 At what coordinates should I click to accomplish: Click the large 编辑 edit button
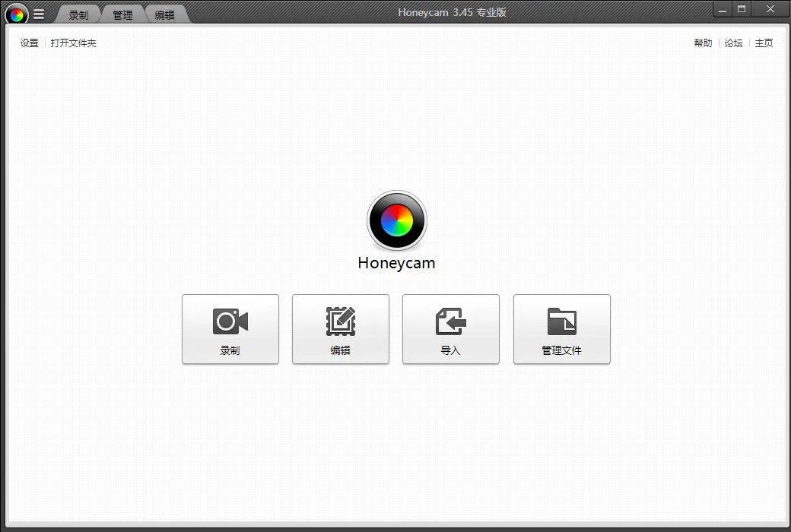tap(341, 329)
